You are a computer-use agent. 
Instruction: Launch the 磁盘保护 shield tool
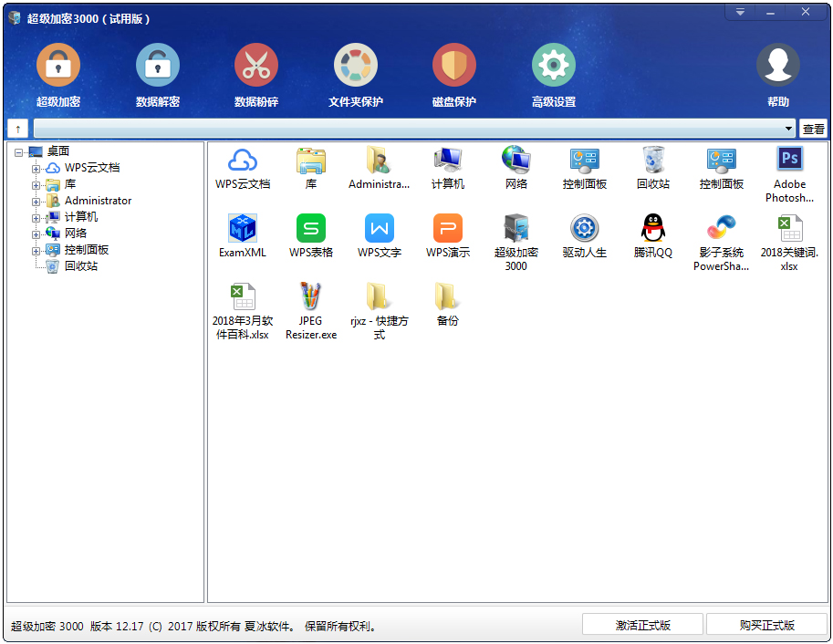(454, 66)
